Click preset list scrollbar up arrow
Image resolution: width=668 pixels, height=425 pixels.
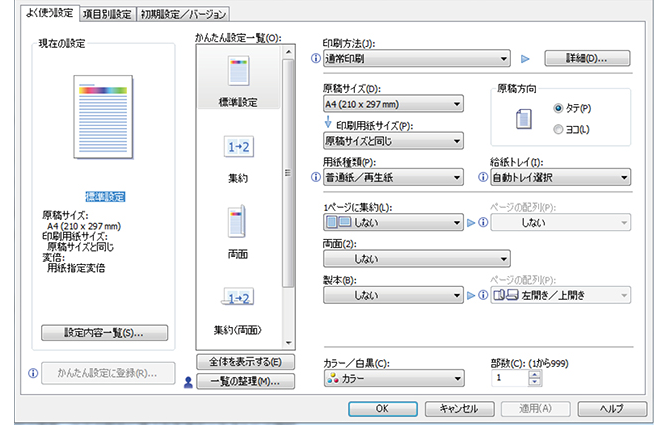coord(288,52)
